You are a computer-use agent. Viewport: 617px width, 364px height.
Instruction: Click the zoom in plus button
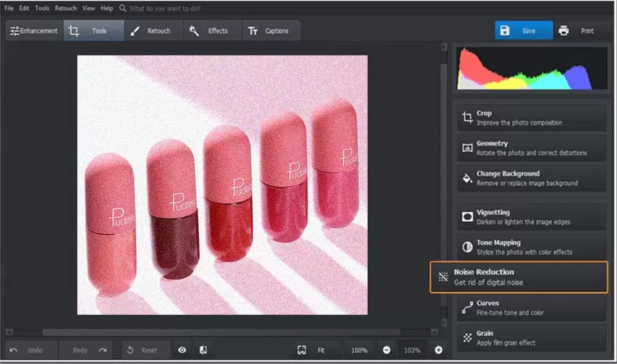(438, 350)
